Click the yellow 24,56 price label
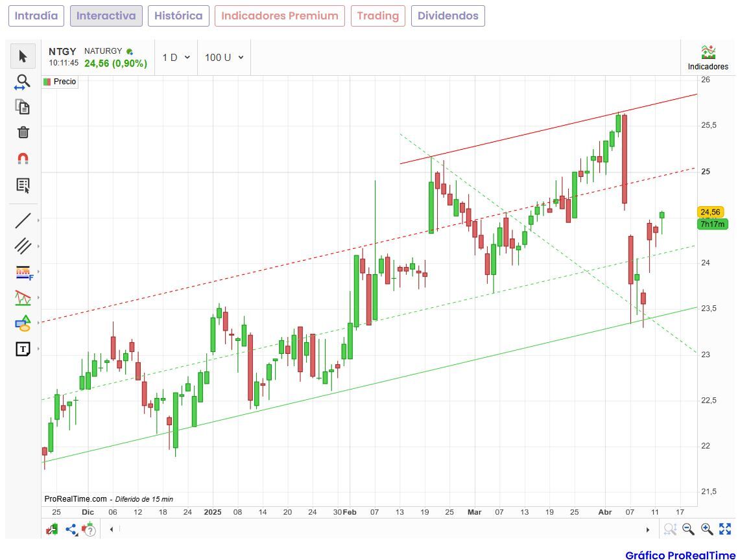Viewport: 740px width, 560px height. (x=710, y=213)
